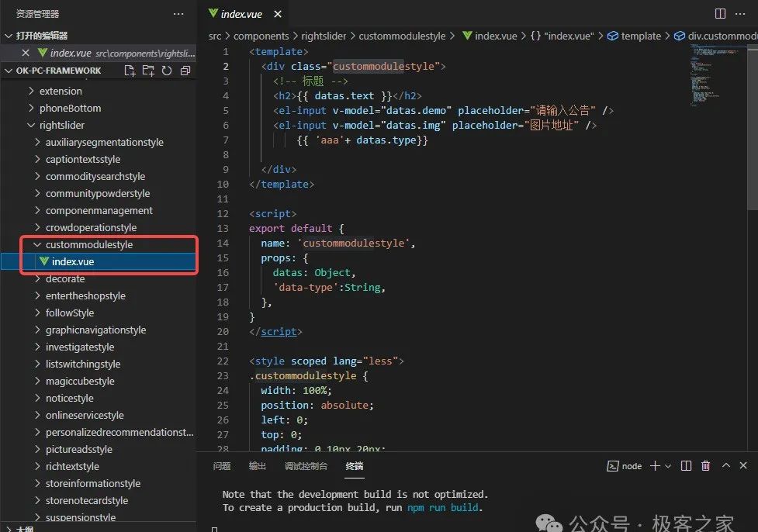Expand noticestyle folder
Viewport: 758px width, 532px height.
38,398
